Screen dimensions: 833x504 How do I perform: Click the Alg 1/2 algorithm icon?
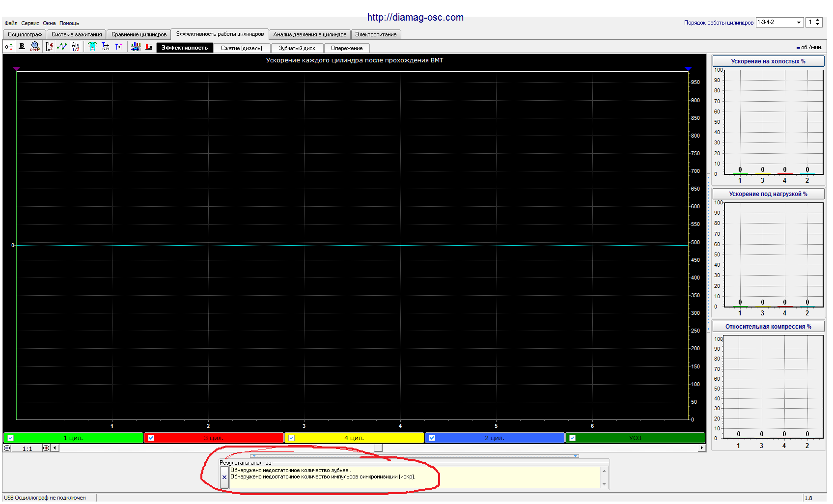point(76,47)
